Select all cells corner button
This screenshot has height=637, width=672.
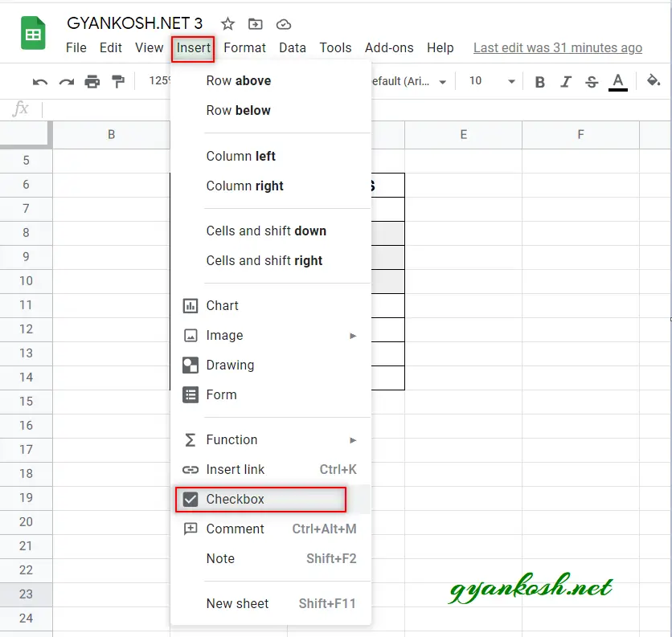(x=26, y=134)
